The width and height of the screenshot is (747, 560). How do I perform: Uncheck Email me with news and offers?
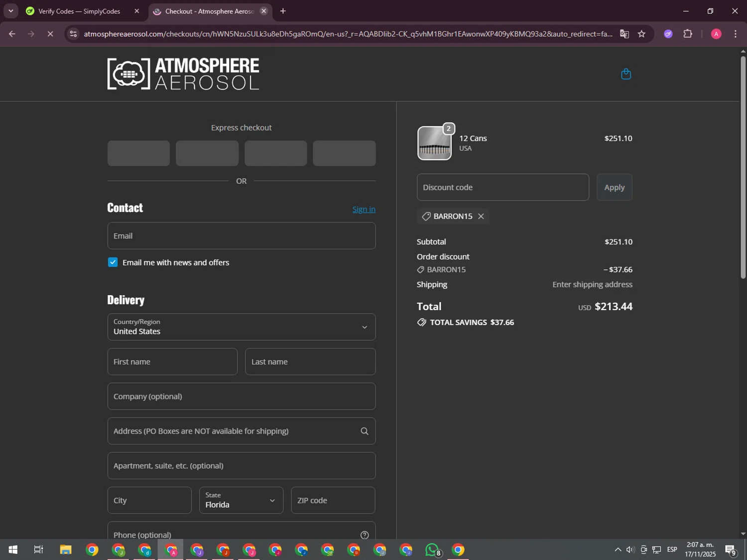113,262
